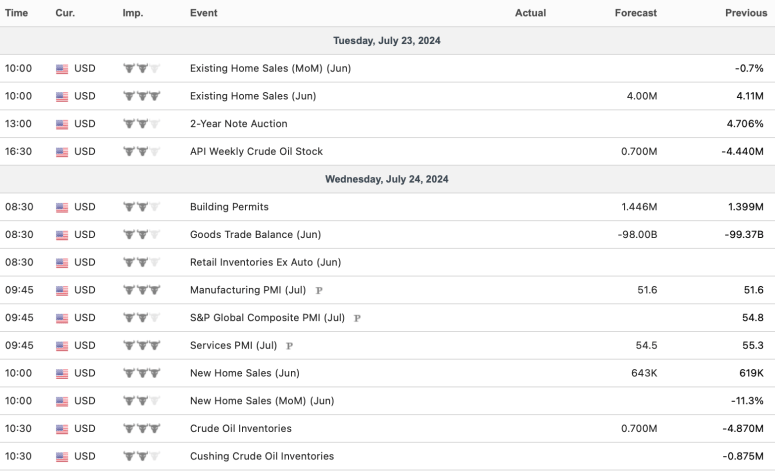Viewport: 775px width, 473px height.
Task: Click the flag icon in the Crude Oil Inventories row
Action: [x=62, y=429]
